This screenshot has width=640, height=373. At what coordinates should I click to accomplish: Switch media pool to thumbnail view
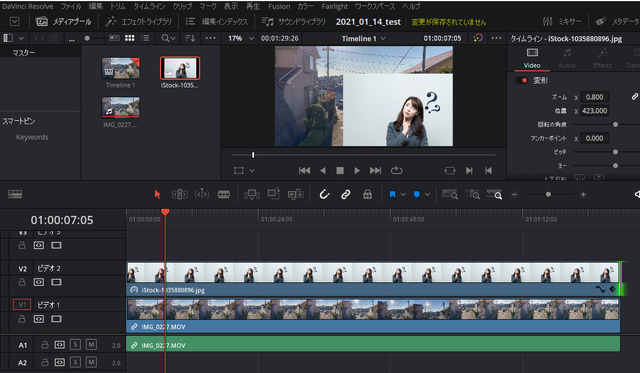[130, 38]
